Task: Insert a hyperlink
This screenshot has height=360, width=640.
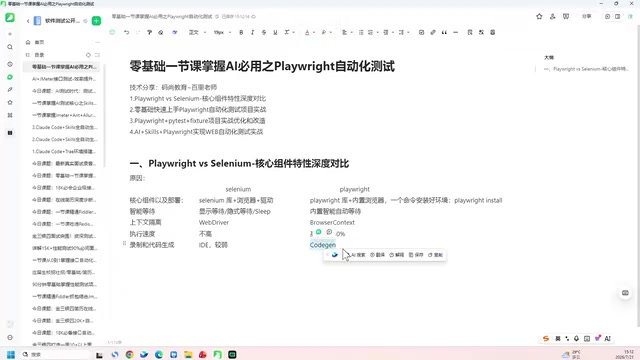Action: pos(433,32)
